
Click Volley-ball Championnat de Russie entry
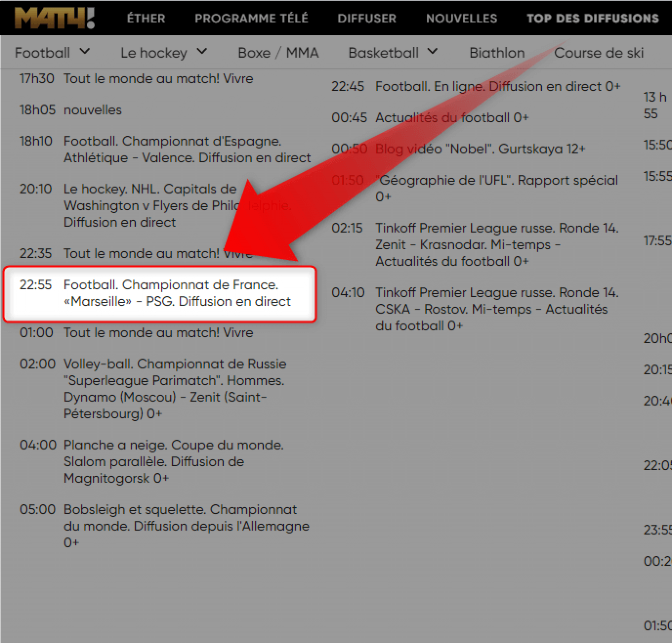tap(153, 388)
